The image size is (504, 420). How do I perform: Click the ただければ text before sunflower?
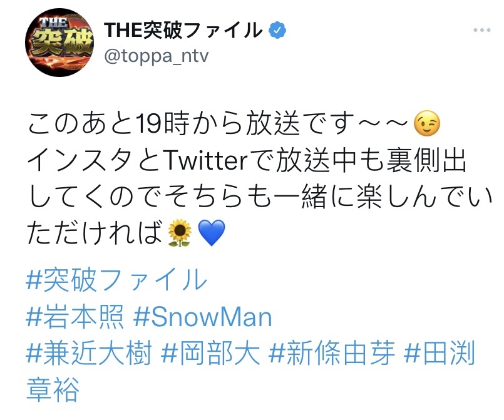coord(95,233)
